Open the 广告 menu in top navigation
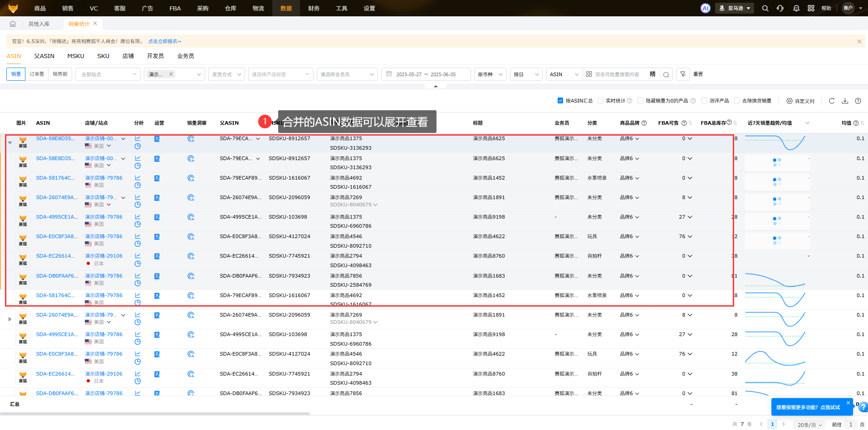This screenshot has width=868, height=430. [x=147, y=8]
